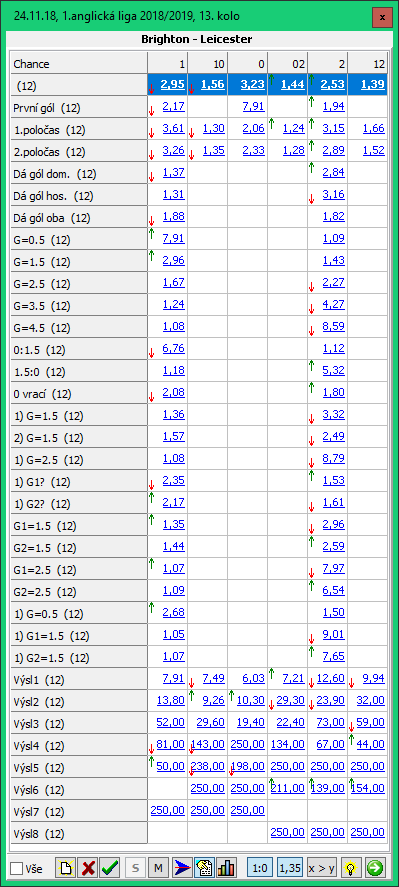Image resolution: width=399 pixels, height=887 pixels.
Task: Click the blue-red arrow send icon
Action: pos(181,868)
